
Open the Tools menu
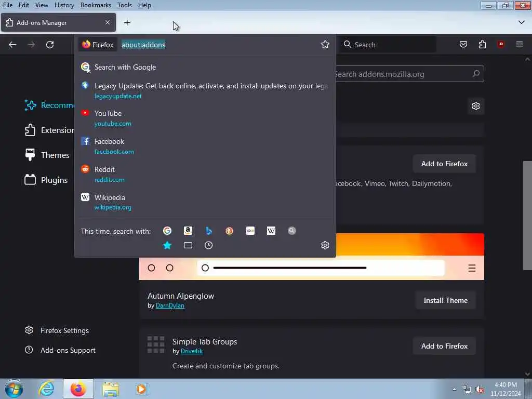[x=125, y=5]
